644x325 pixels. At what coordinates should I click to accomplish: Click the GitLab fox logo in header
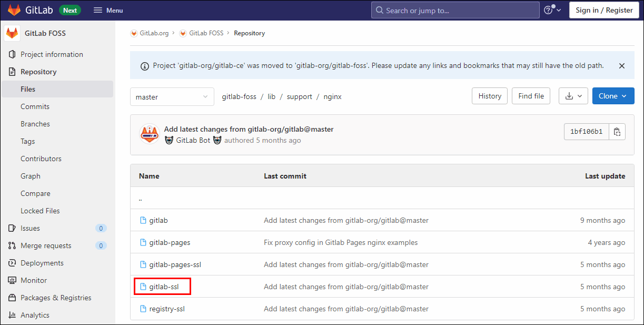click(x=14, y=10)
